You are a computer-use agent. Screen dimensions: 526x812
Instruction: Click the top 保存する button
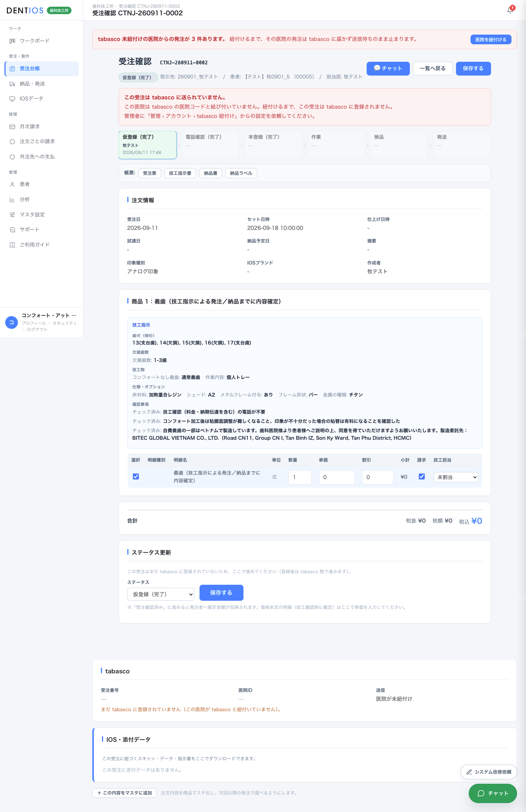pos(473,68)
